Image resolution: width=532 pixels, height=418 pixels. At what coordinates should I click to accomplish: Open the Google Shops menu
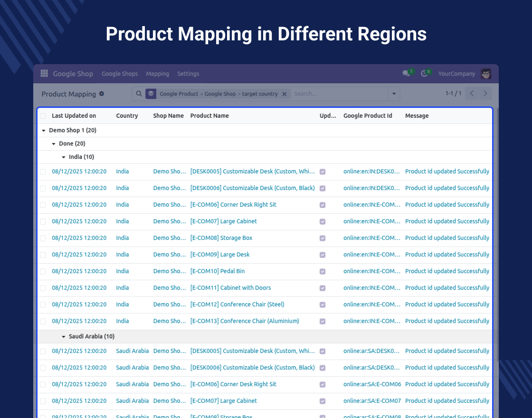pyautogui.click(x=120, y=74)
